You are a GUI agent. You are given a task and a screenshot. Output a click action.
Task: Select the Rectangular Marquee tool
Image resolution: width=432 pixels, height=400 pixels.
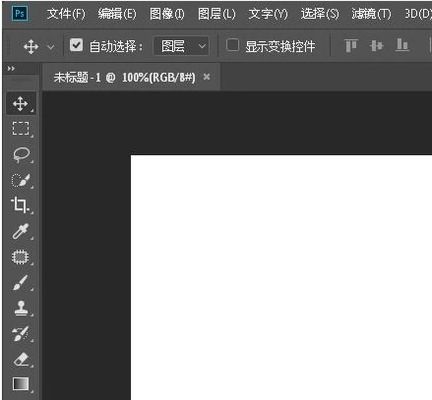pyautogui.click(x=21, y=129)
